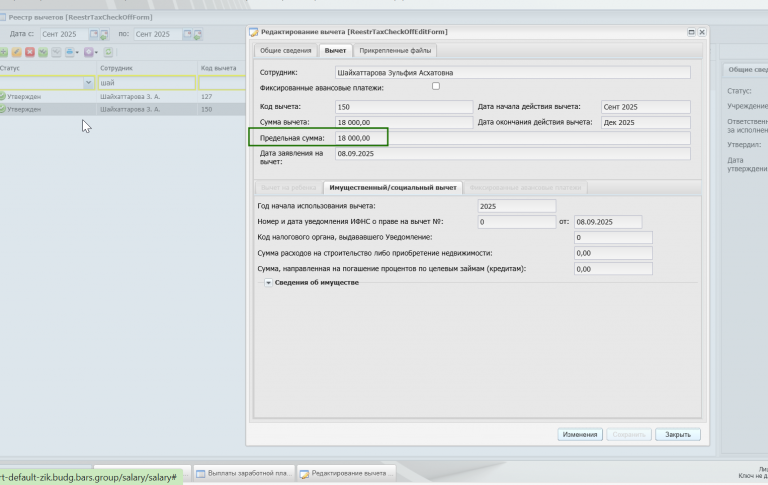This screenshot has height=485, width=768.
Task: Open the dropdown arrow beside the purple icon
Action: coord(96,52)
